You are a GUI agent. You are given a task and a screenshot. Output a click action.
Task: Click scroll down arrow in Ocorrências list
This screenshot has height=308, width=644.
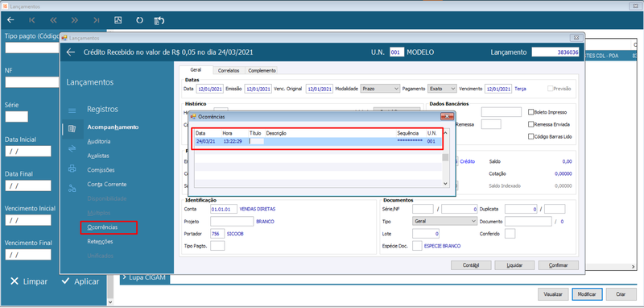445,184
